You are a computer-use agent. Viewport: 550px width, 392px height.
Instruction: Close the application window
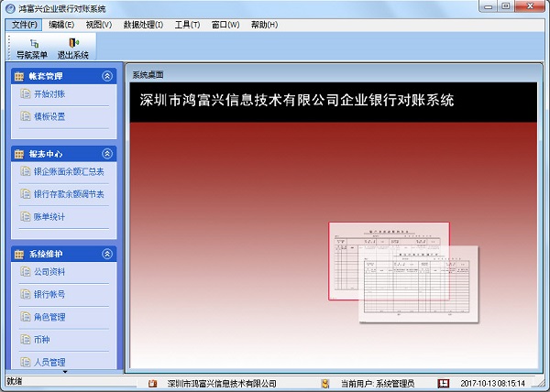(530, 6)
